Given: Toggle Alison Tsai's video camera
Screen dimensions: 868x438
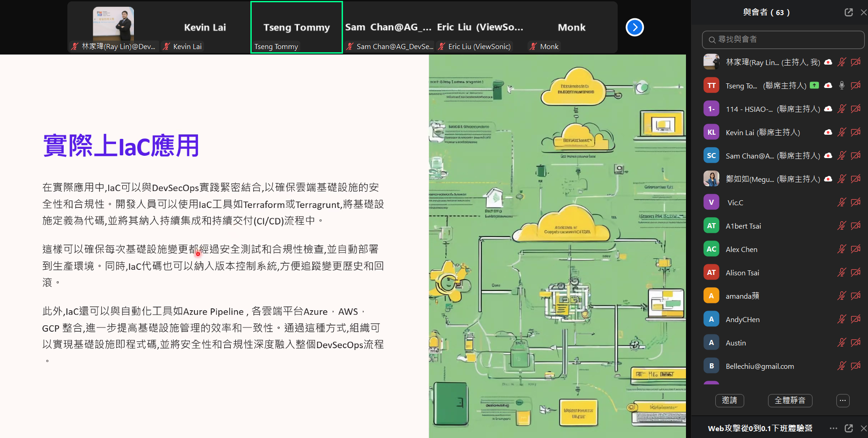Looking at the screenshot, I should coord(856,273).
